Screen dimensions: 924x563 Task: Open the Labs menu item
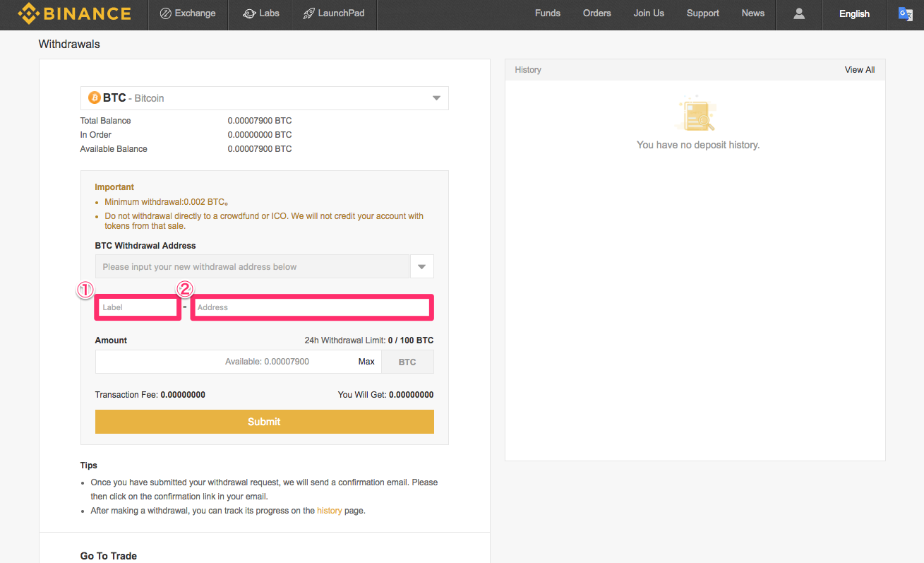pyautogui.click(x=261, y=13)
